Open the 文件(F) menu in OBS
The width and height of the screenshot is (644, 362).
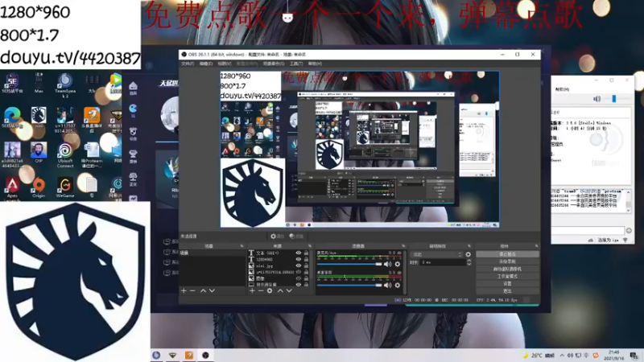[188, 64]
